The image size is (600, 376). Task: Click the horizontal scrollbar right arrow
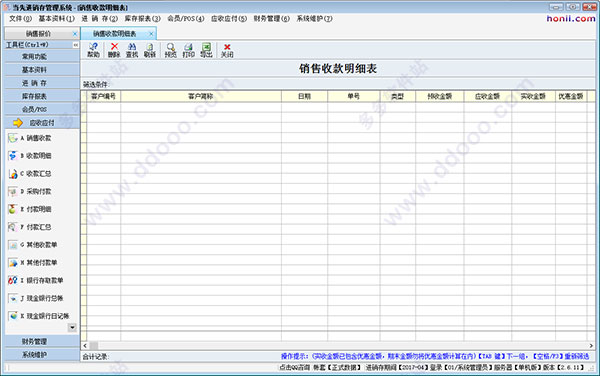591,345
